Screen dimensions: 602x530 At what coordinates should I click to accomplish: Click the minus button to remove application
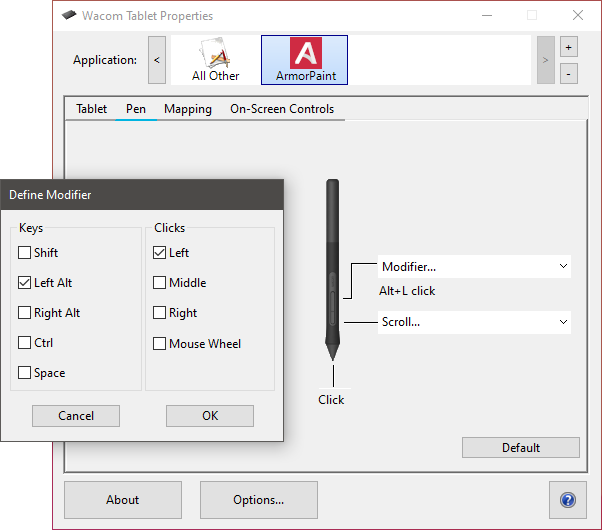[x=568, y=73]
